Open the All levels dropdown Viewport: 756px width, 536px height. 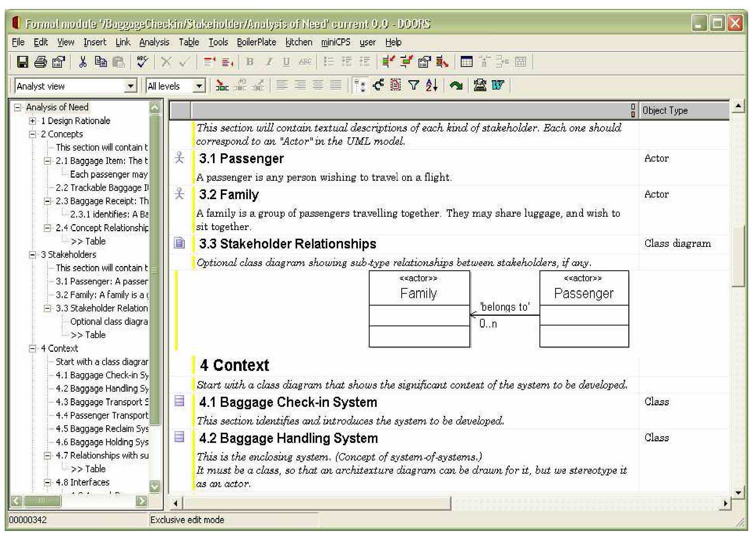tap(199, 86)
